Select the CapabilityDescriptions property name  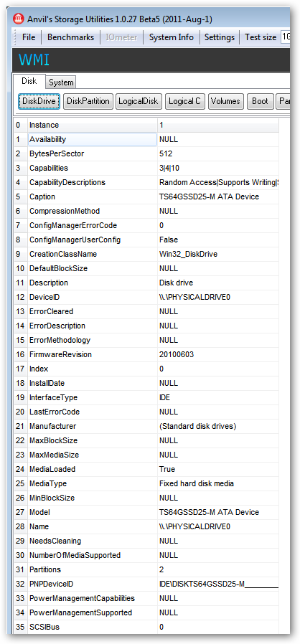pos(67,182)
